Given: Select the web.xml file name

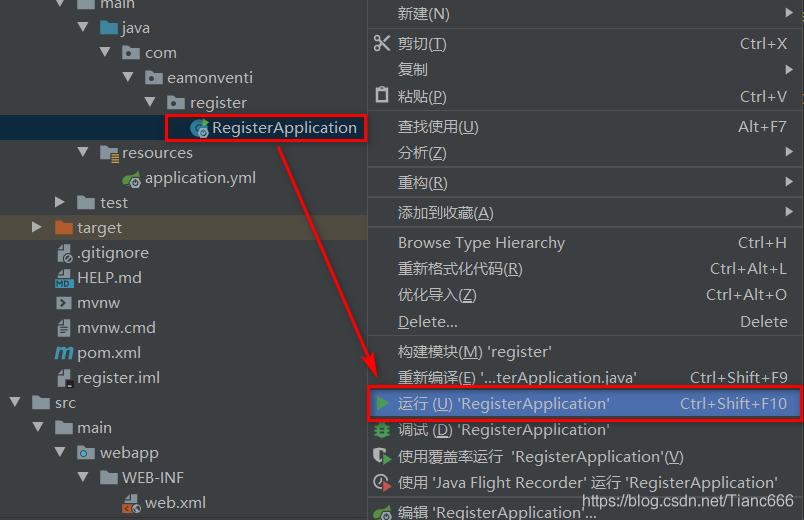Looking at the screenshot, I should pos(175,503).
